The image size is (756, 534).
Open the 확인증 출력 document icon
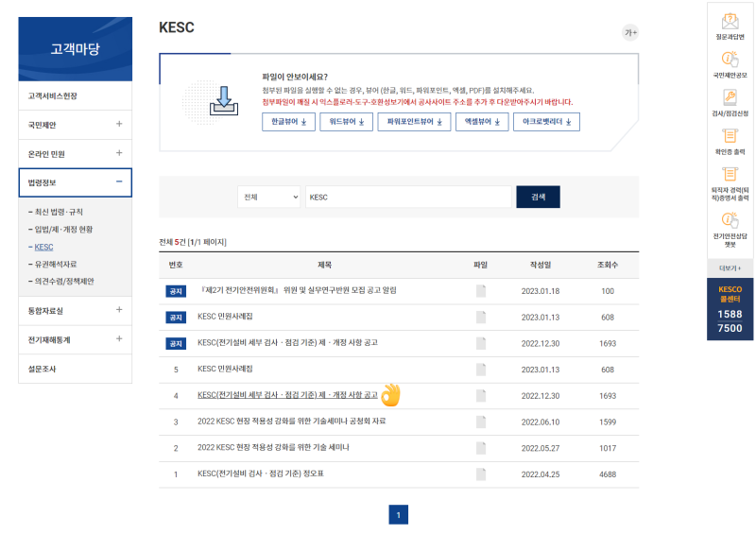[730, 136]
